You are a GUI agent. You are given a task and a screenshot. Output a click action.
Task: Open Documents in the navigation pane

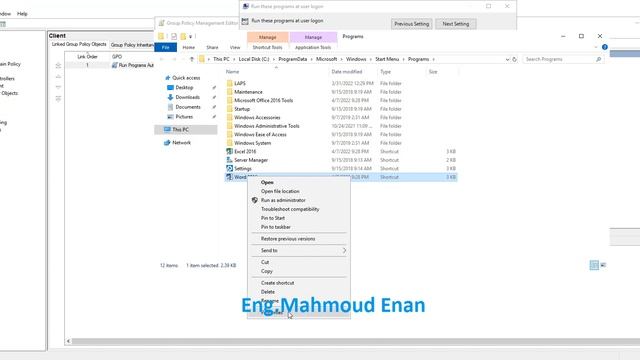tap(188, 107)
